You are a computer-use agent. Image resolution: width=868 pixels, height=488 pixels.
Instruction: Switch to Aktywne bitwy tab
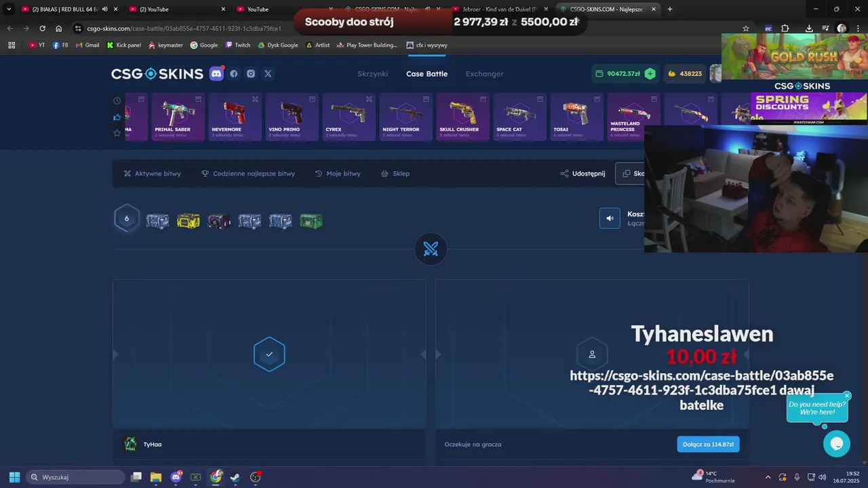[153, 174]
